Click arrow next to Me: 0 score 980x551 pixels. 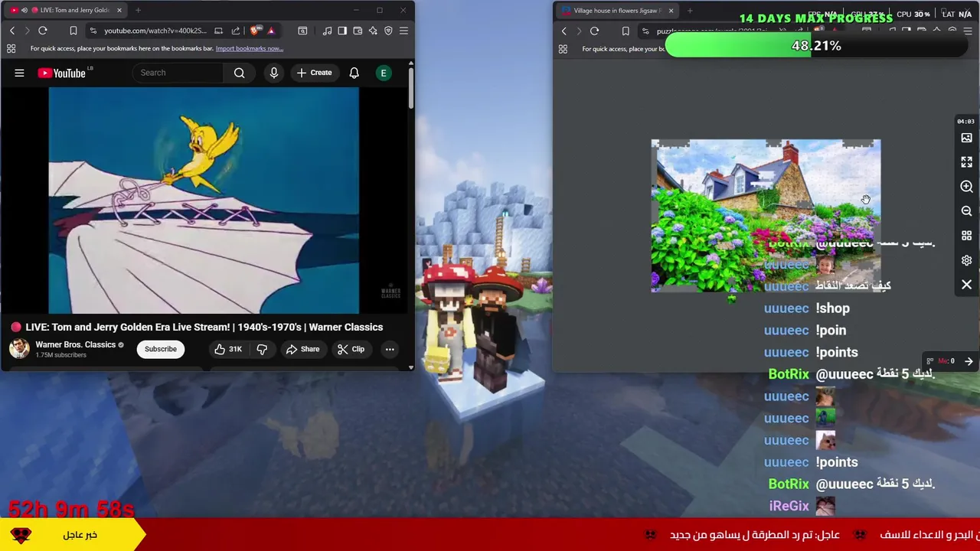click(969, 361)
